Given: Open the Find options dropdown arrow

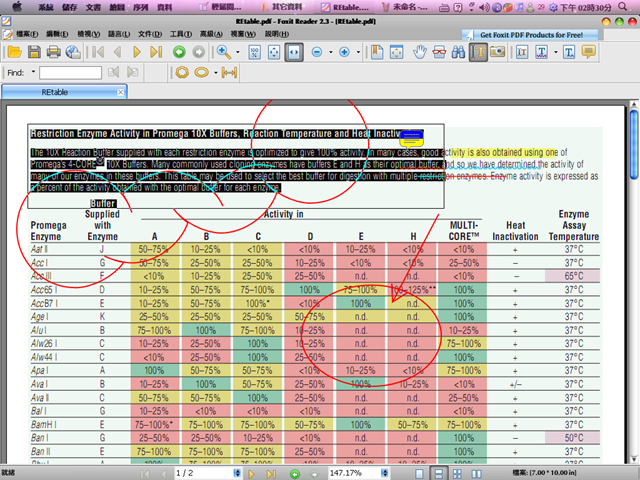Looking at the screenshot, I should point(33,72).
